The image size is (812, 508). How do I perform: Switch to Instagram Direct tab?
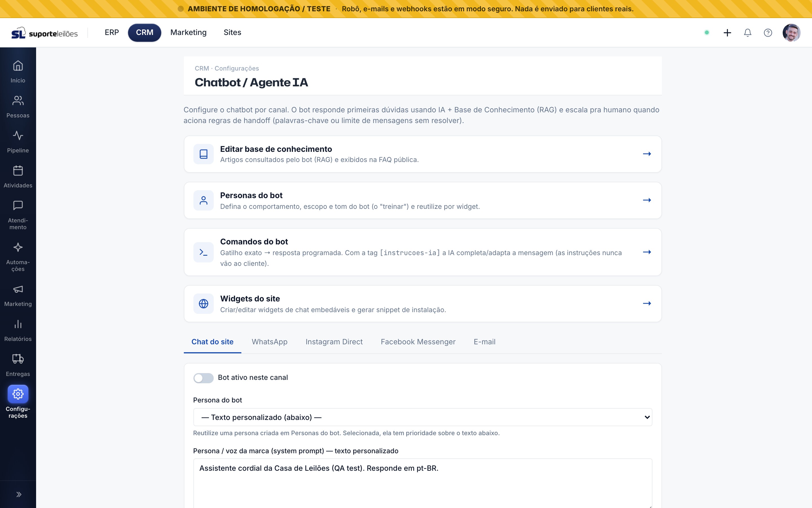334,342
